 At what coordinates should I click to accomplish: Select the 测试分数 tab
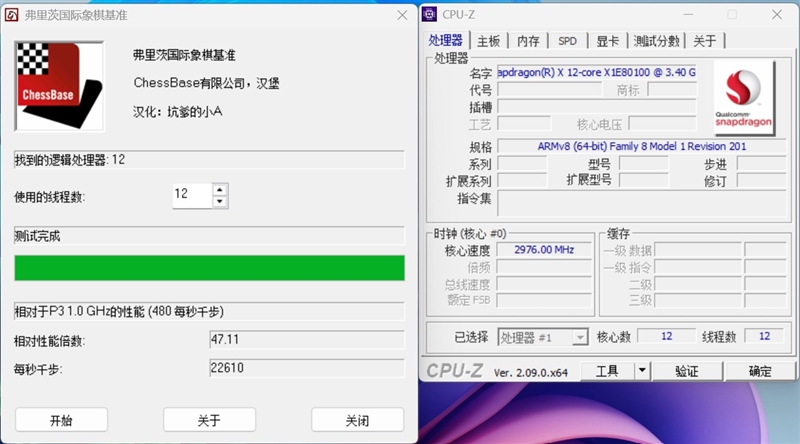coord(656,41)
